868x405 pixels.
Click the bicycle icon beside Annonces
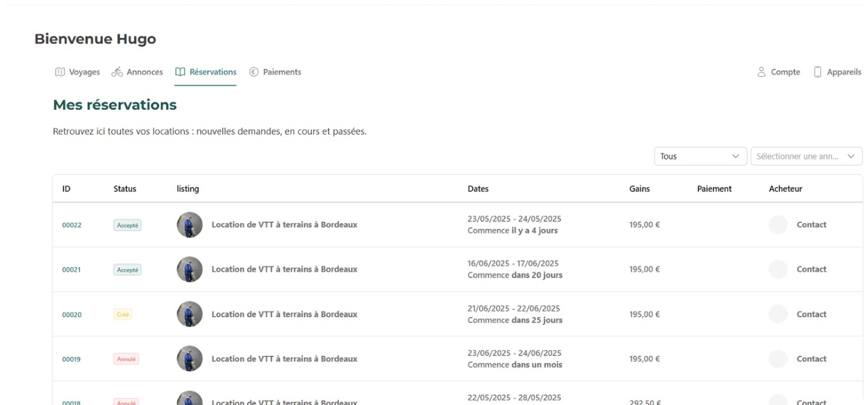coord(117,72)
